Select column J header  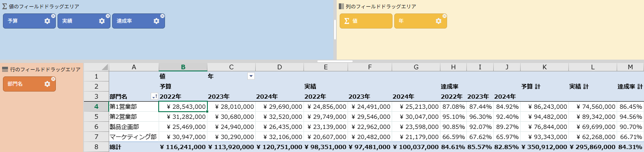(x=507, y=67)
